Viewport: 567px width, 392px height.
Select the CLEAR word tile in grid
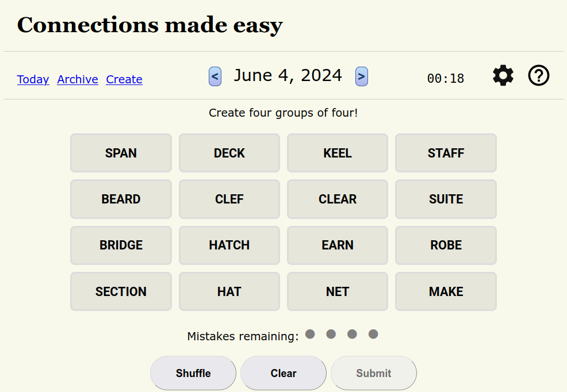338,199
